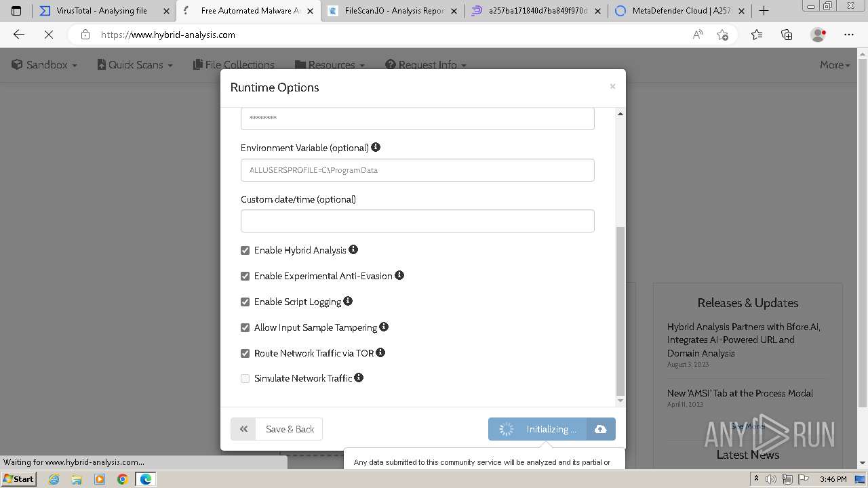Click the Custom date/time input field
868x488 pixels.
(418, 221)
